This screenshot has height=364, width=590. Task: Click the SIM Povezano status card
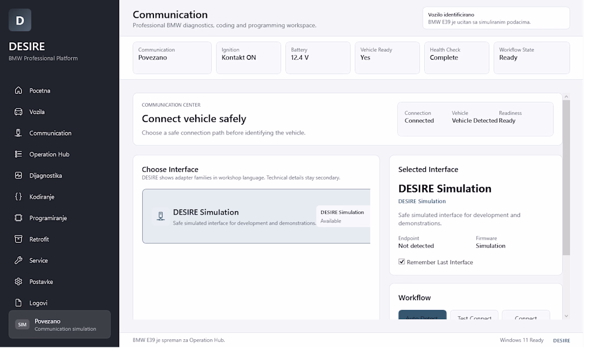60,324
